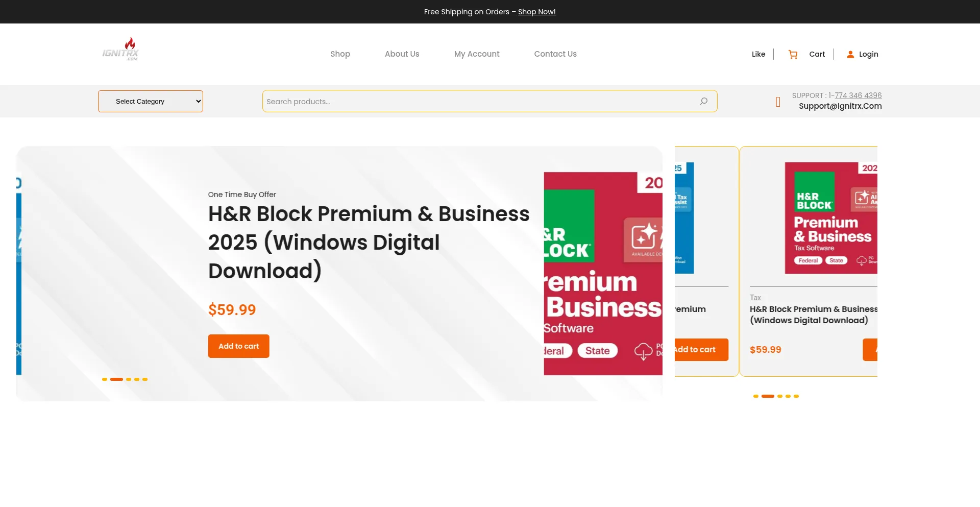Click the $59.99 price on product card
Screen dimensions: 980x507
tap(766, 350)
